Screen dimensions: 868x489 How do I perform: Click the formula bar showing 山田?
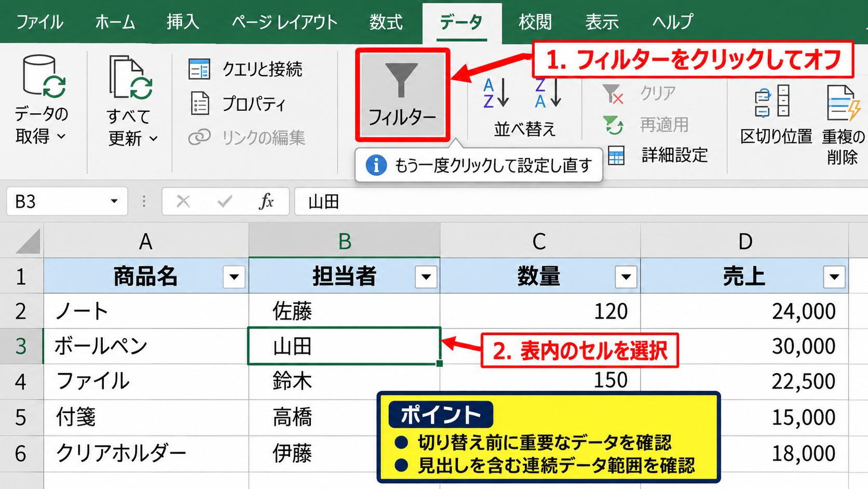click(581, 201)
